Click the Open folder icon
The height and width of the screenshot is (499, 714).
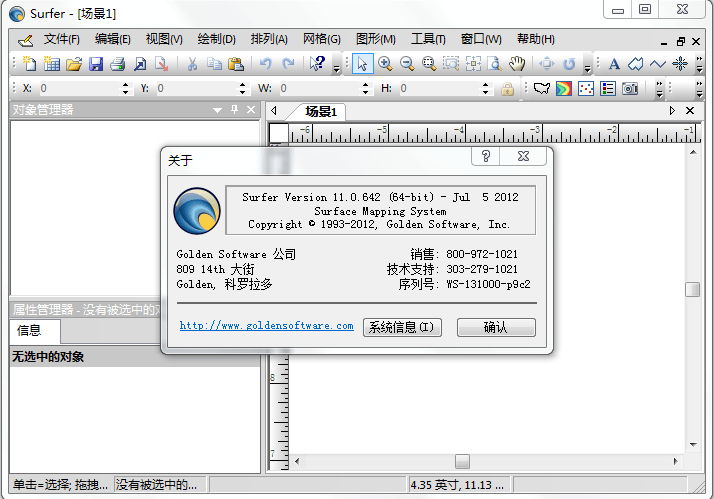tap(74, 64)
